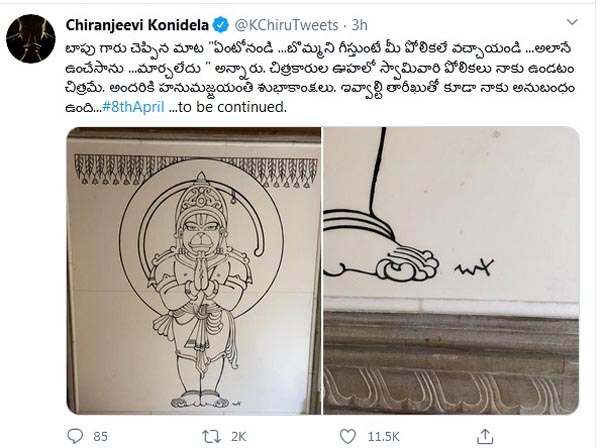Viewport: 600px width, 448px height.
Task: Open the Chiranjeevi Konidela display name
Action: coord(137,25)
